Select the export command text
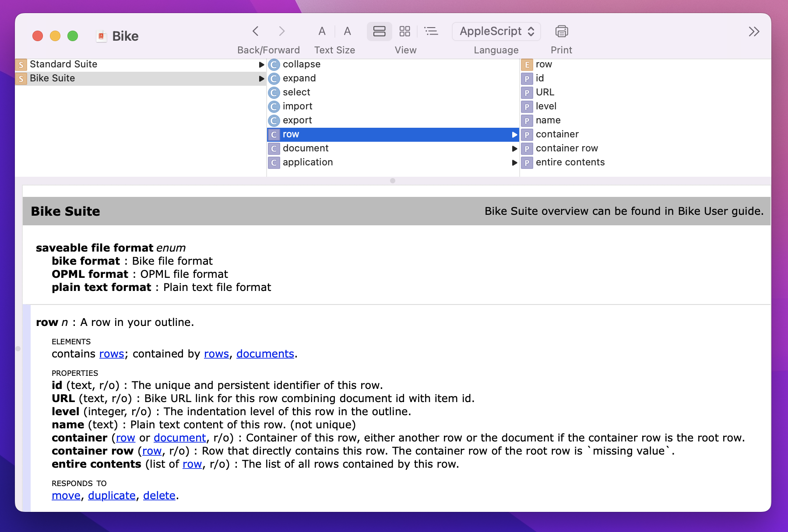 pos(297,120)
